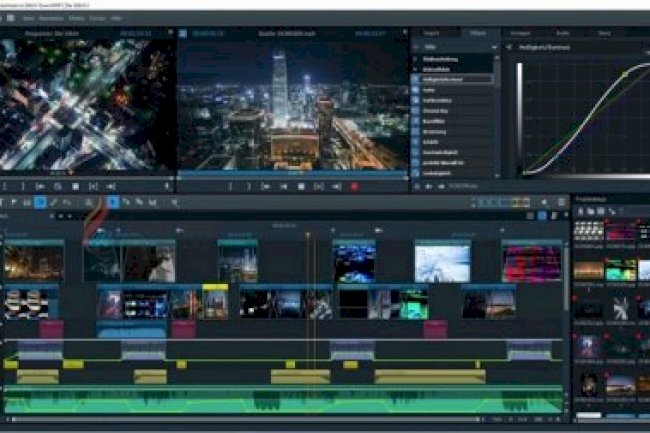
Task: Switch to the Audio tab
Action: coord(563,33)
